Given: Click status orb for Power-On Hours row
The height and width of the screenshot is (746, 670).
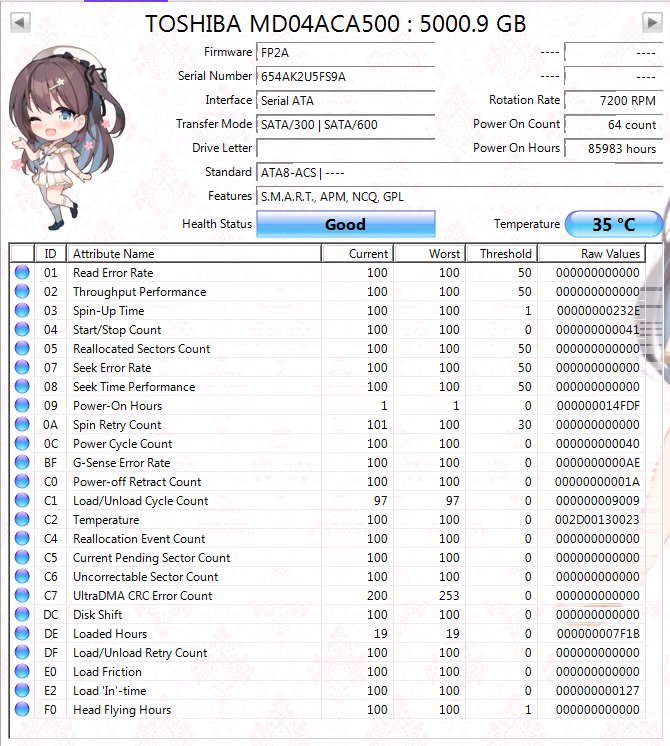Looking at the screenshot, I should click(x=22, y=405).
